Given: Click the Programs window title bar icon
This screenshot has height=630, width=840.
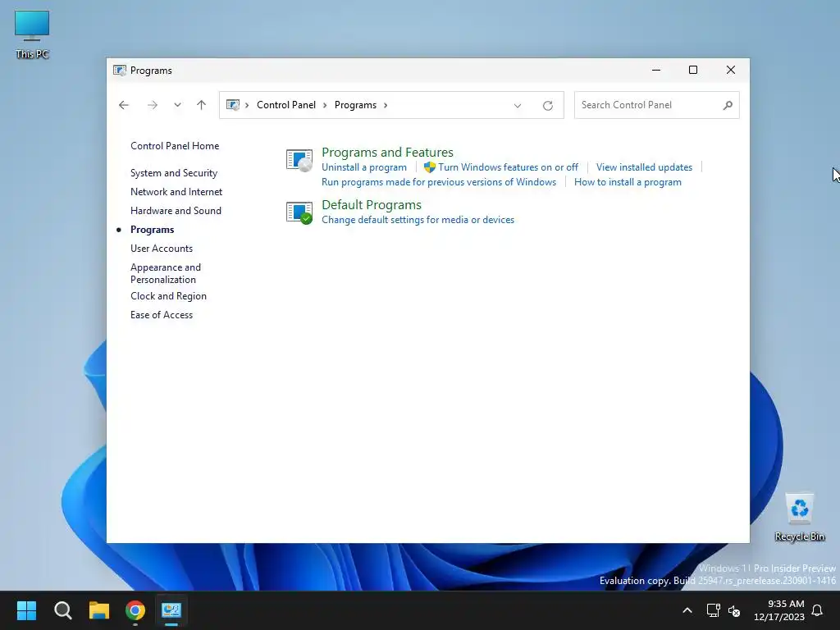Looking at the screenshot, I should click(x=120, y=71).
